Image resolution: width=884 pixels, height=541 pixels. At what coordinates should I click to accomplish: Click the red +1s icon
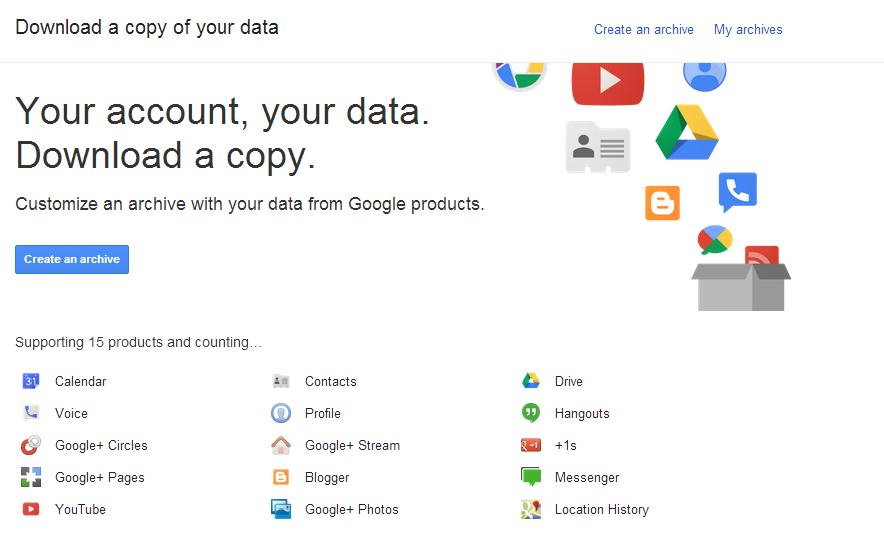coord(531,445)
